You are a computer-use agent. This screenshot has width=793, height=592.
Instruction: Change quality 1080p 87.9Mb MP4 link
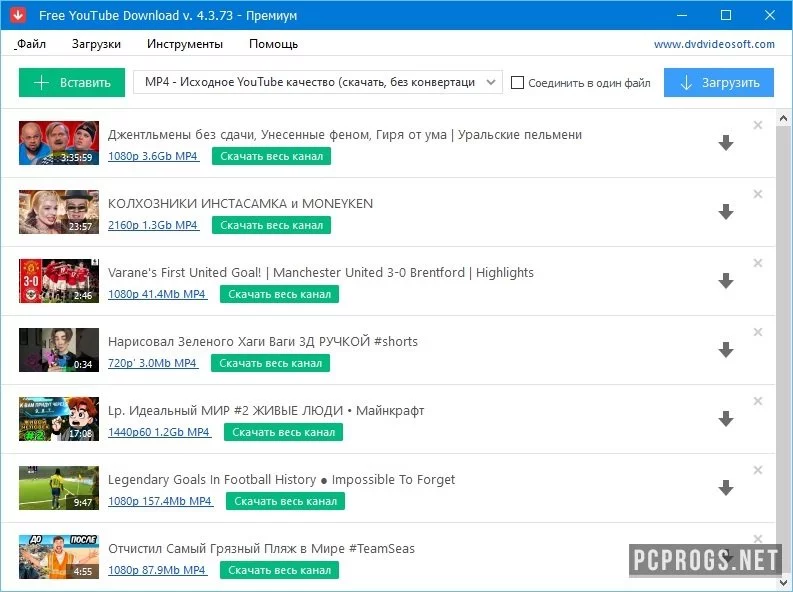click(157, 570)
